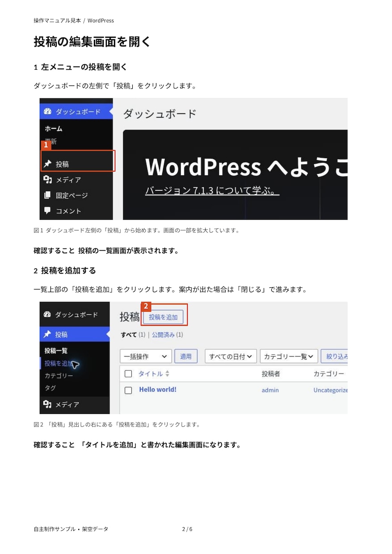Screen dimensions: 392x554
Task: Click the pin icon beside 投稿 in Figure 1
Action: (x=47, y=164)
